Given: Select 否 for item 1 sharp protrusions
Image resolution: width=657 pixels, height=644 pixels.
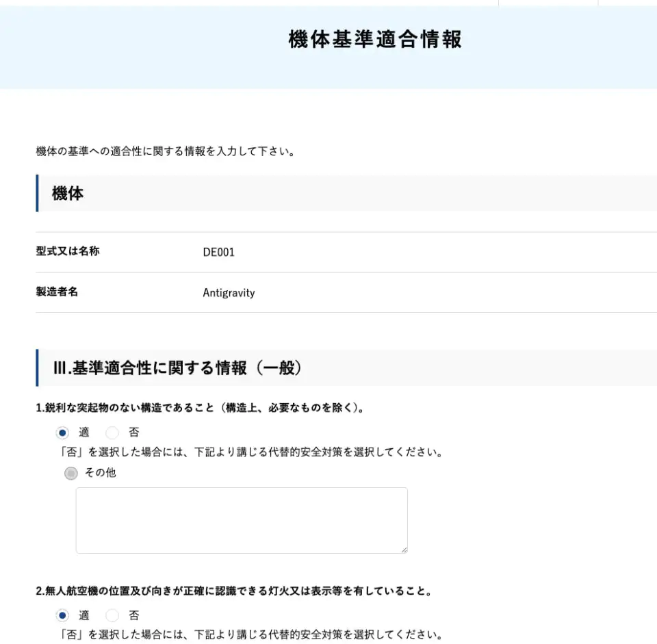Looking at the screenshot, I should (x=113, y=433).
